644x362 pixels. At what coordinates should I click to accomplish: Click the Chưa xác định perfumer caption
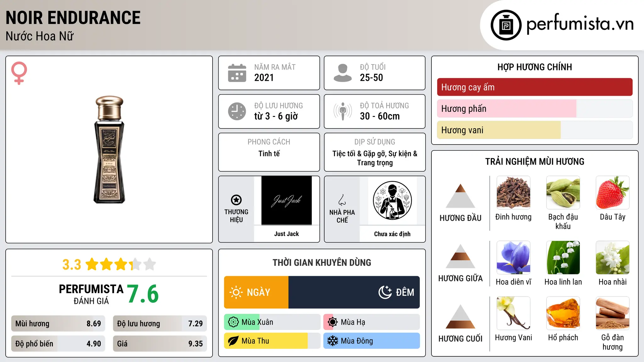(392, 234)
